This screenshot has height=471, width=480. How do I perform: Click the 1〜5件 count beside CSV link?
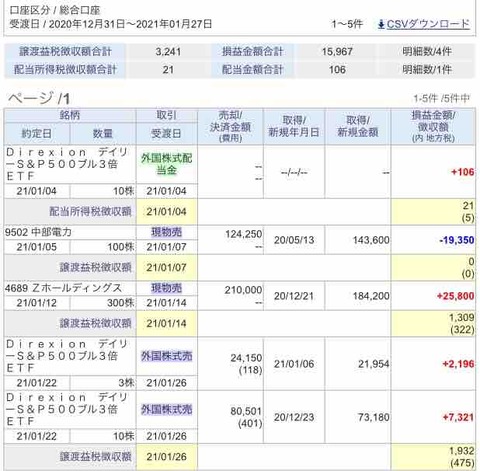(x=347, y=24)
